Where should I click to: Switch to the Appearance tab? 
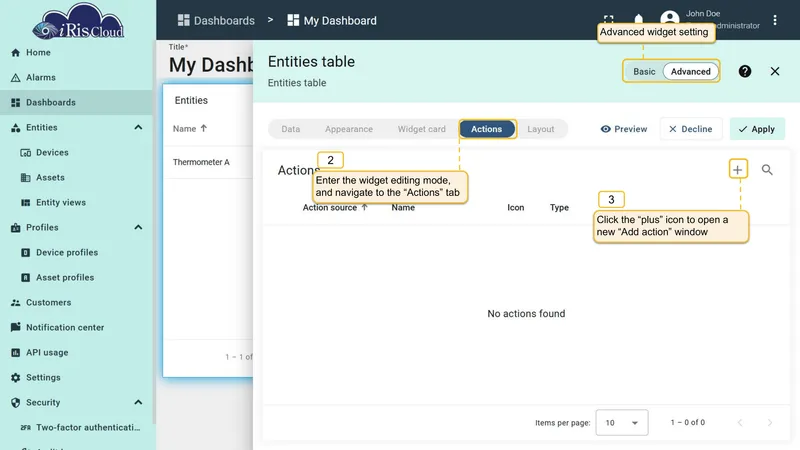tap(349, 129)
